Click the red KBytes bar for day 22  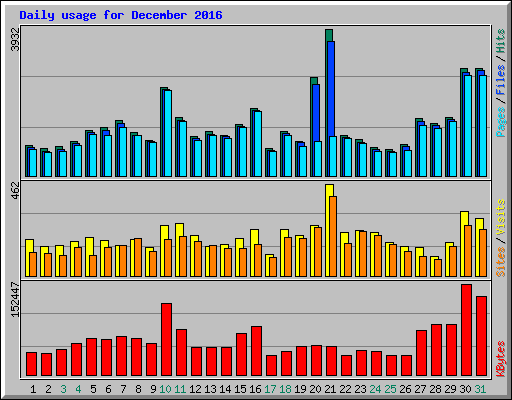pyautogui.click(x=346, y=366)
